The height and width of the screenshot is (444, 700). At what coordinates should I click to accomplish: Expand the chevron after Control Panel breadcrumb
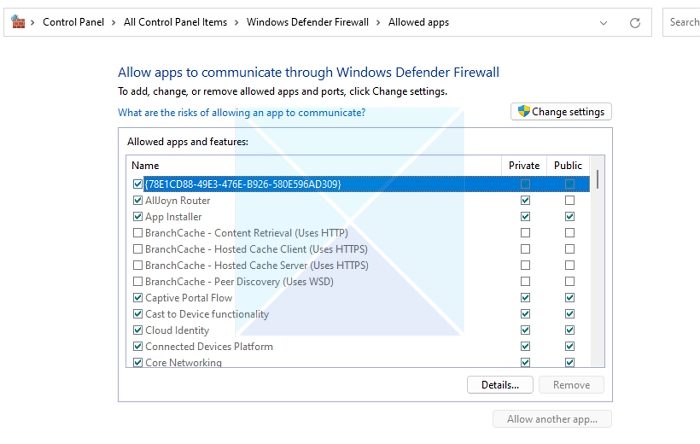114,22
